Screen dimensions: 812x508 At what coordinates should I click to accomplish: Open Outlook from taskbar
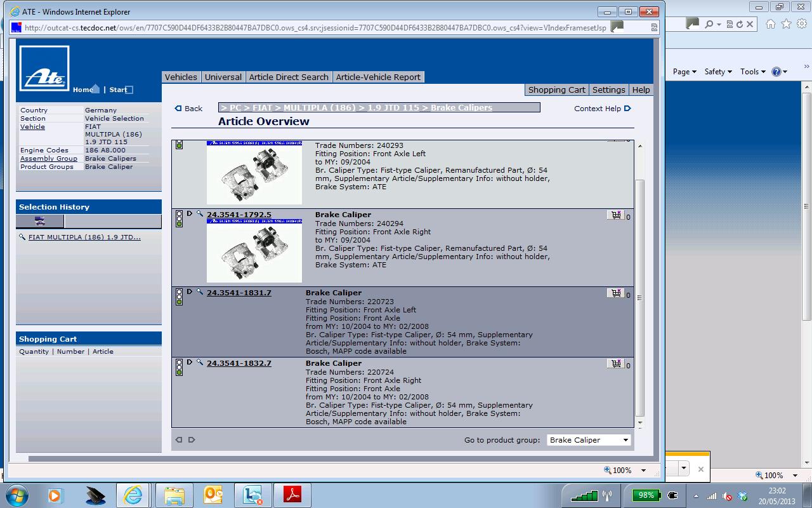pyautogui.click(x=214, y=495)
